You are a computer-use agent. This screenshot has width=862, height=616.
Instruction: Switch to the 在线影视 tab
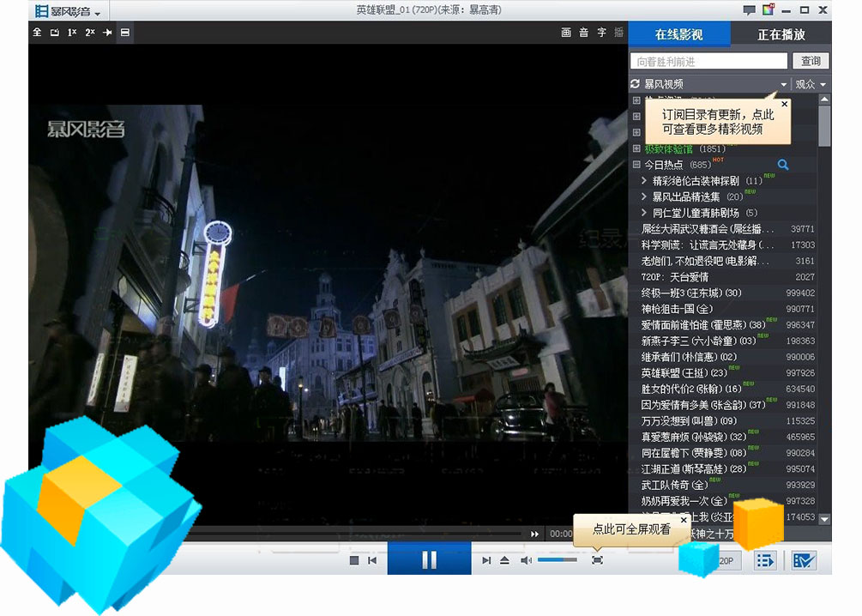[679, 34]
